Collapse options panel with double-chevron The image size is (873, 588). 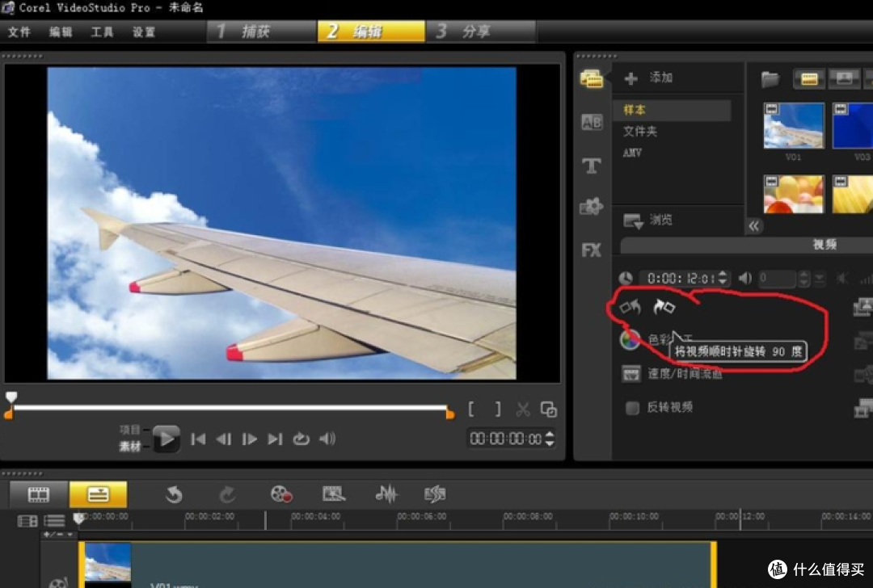pos(754,226)
